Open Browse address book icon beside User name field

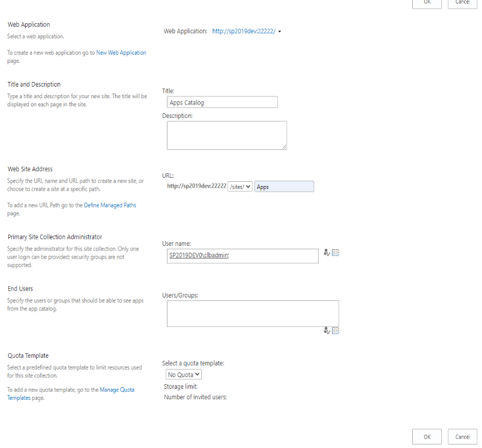click(x=335, y=253)
